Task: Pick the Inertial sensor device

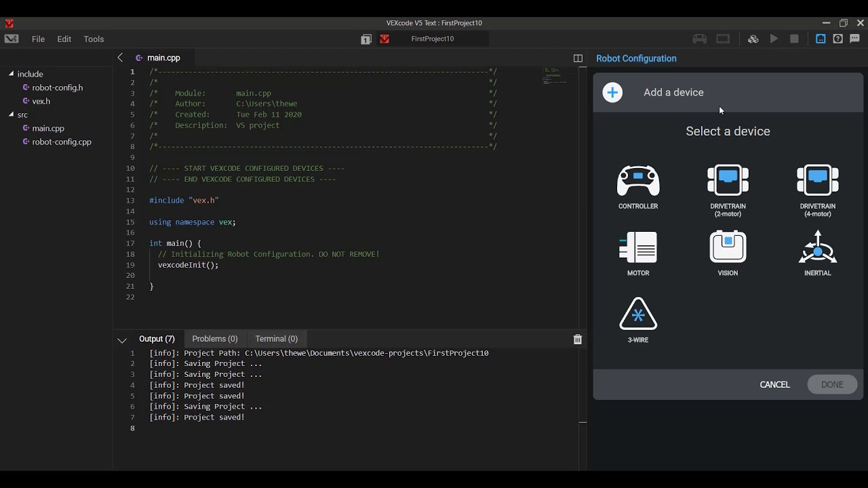Action: 818,253
